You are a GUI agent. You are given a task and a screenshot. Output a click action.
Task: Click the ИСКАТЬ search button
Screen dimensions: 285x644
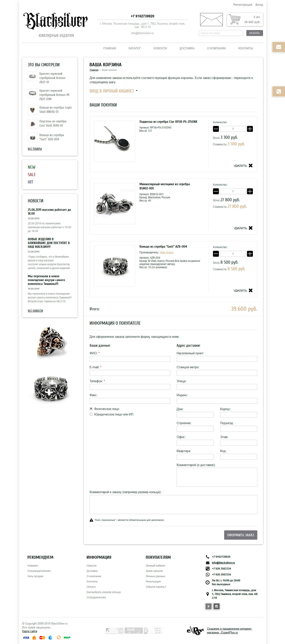pyautogui.click(x=255, y=33)
